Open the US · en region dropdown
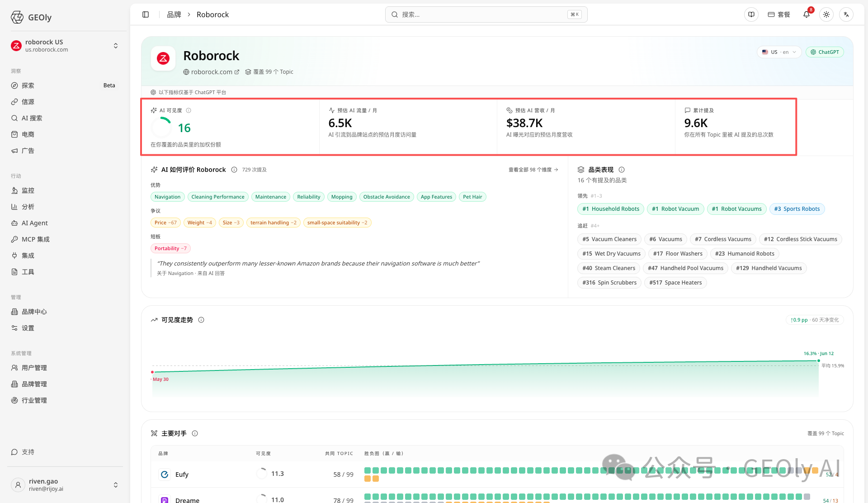This screenshot has height=503, width=868. (x=779, y=52)
